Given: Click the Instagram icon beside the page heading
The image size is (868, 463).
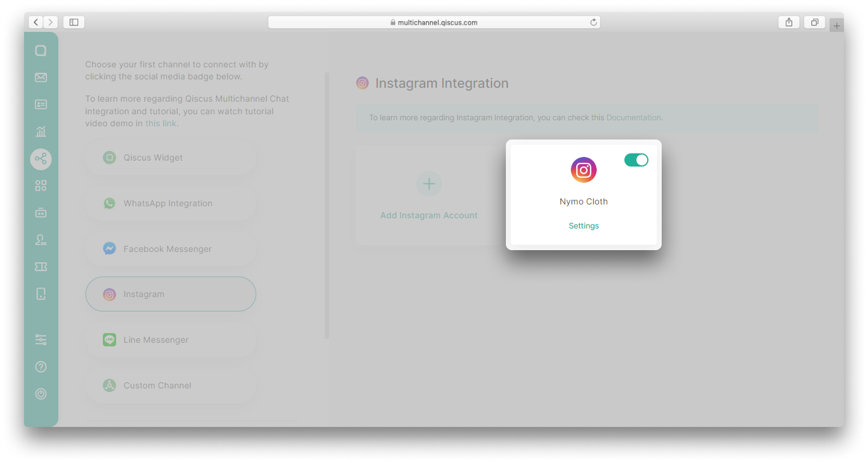Looking at the screenshot, I should pyautogui.click(x=362, y=83).
